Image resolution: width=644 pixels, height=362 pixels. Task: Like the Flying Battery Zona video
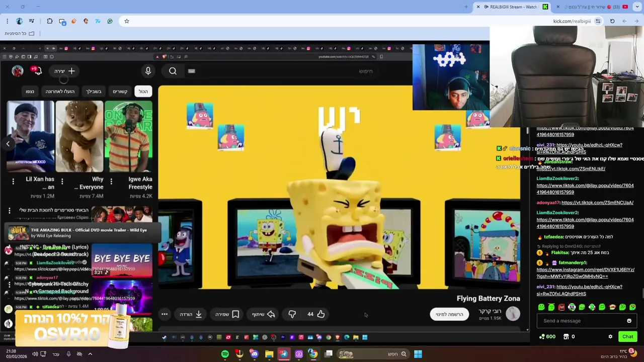(315, 314)
